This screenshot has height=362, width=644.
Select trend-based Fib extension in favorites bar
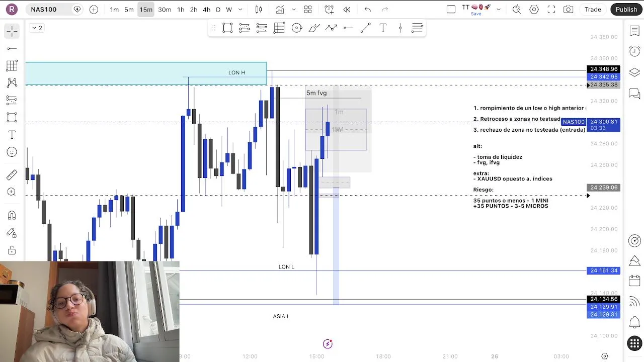tap(262, 28)
